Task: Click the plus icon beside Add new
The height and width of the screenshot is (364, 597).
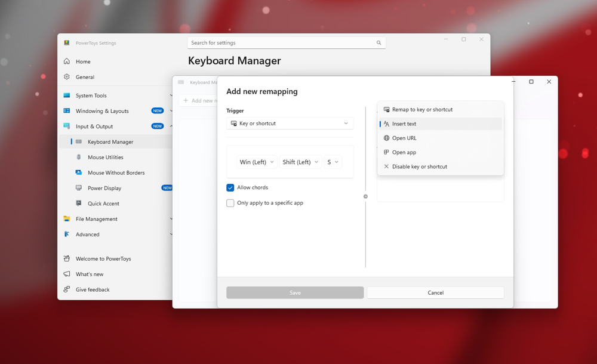Action: click(186, 100)
